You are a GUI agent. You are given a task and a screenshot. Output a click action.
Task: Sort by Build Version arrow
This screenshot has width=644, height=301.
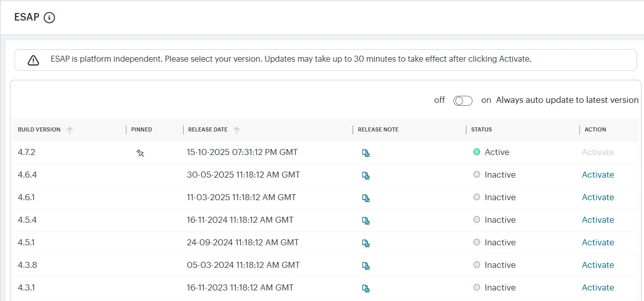coord(70,130)
